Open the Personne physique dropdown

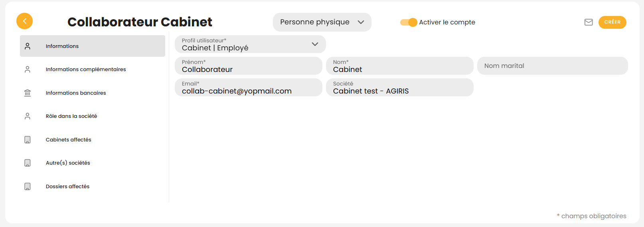(x=322, y=22)
